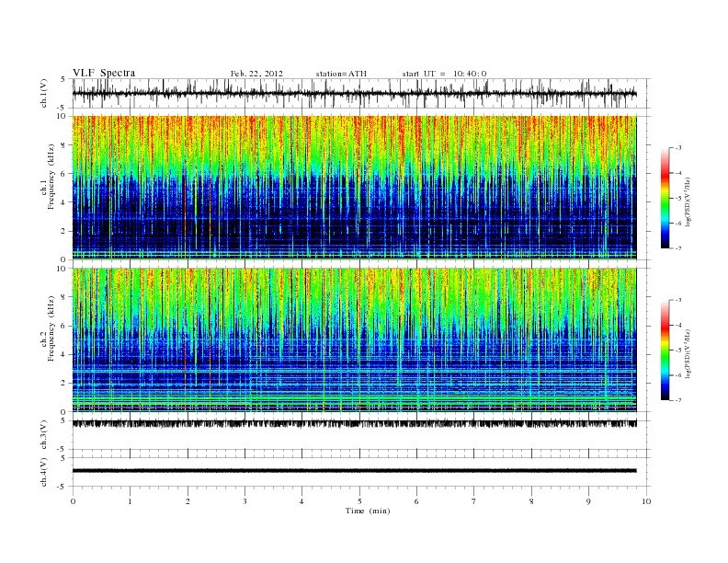Image resolution: width=728 pixels, height=563 pixels.
Task: Click time axis tick label "9"
Action: point(588,501)
